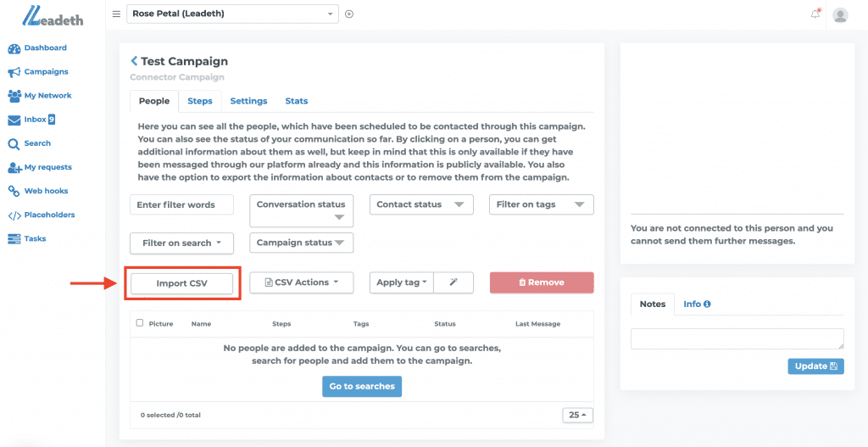Switch to the Stats tab
Viewport: 868px width, 447px height.
click(x=297, y=102)
